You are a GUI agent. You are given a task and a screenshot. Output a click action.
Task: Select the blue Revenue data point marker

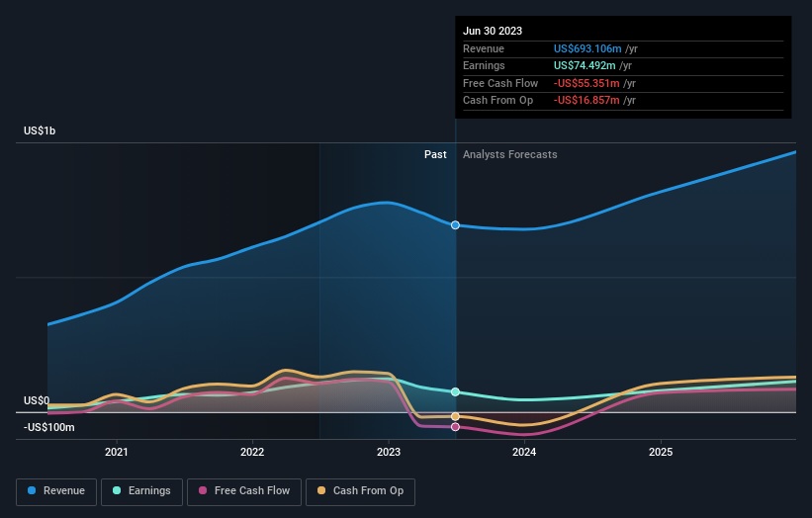455,225
